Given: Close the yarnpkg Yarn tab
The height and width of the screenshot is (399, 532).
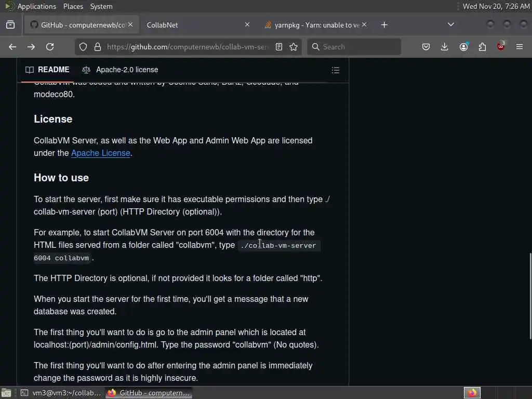Looking at the screenshot, I should click(x=364, y=25).
